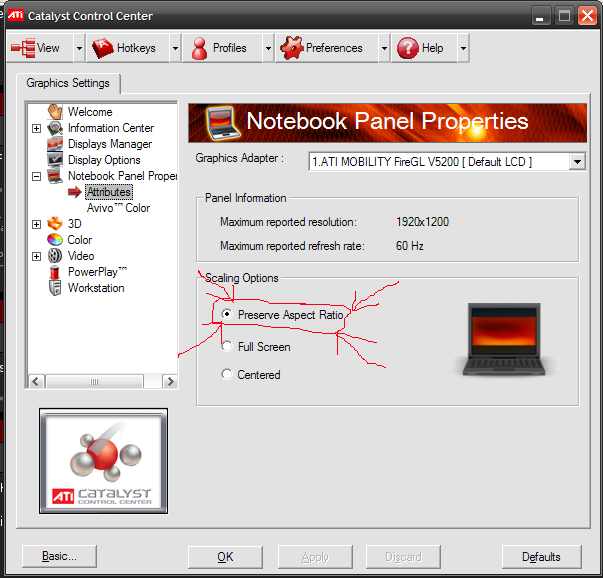Click the Workstation icon in tree
This screenshot has height=578, width=603.
(x=55, y=288)
